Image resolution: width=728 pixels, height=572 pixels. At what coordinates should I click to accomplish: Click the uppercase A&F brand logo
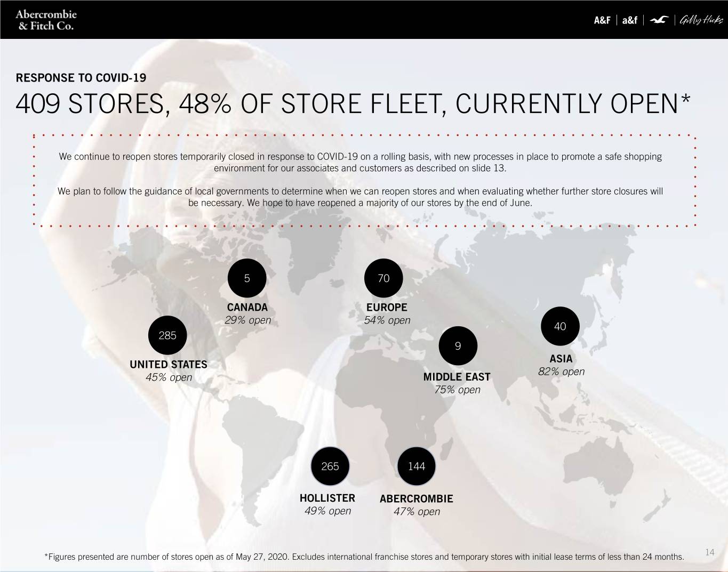[x=602, y=20]
